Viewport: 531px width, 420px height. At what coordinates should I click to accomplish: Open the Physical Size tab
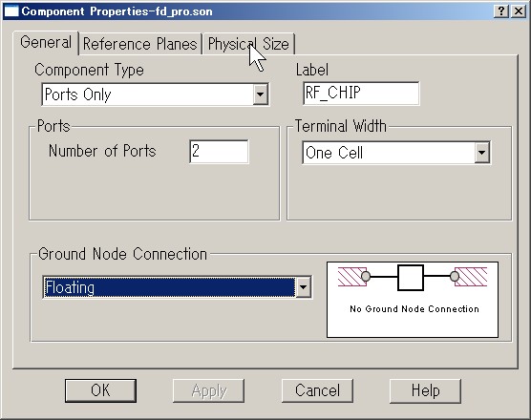248,44
